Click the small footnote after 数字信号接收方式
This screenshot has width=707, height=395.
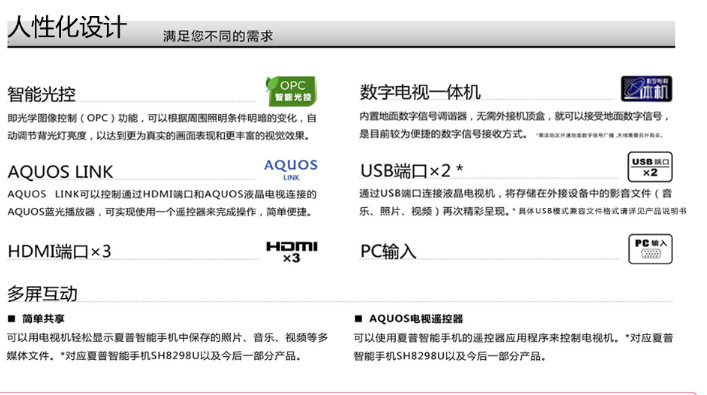pos(600,135)
